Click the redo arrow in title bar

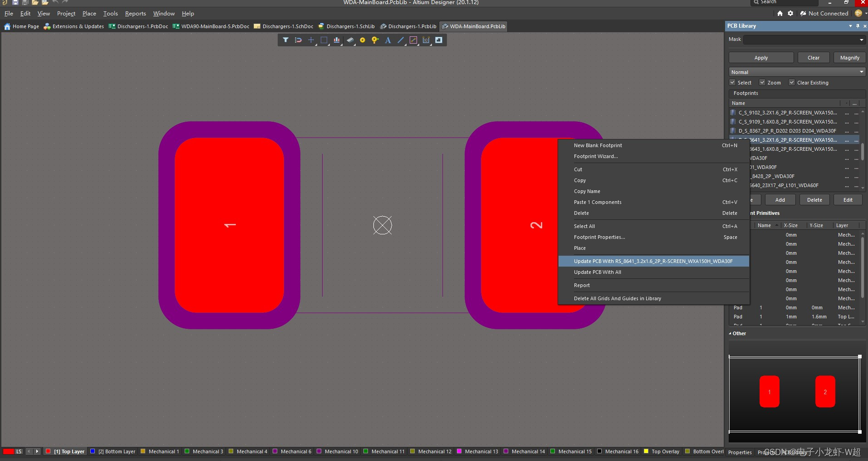pos(65,2)
